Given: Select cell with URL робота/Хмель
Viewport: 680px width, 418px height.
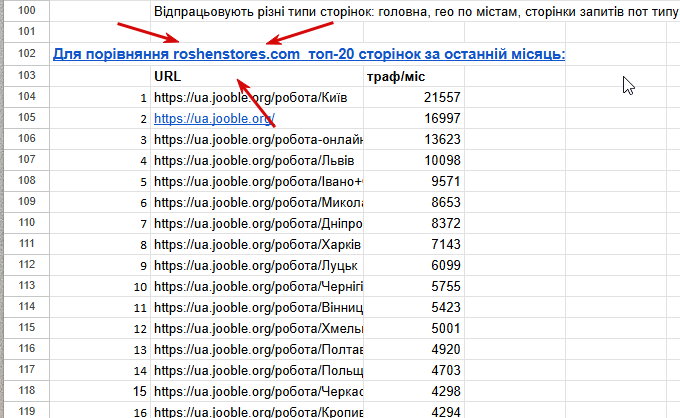Looking at the screenshot, I should pyautogui.click(x=257, y=329).
